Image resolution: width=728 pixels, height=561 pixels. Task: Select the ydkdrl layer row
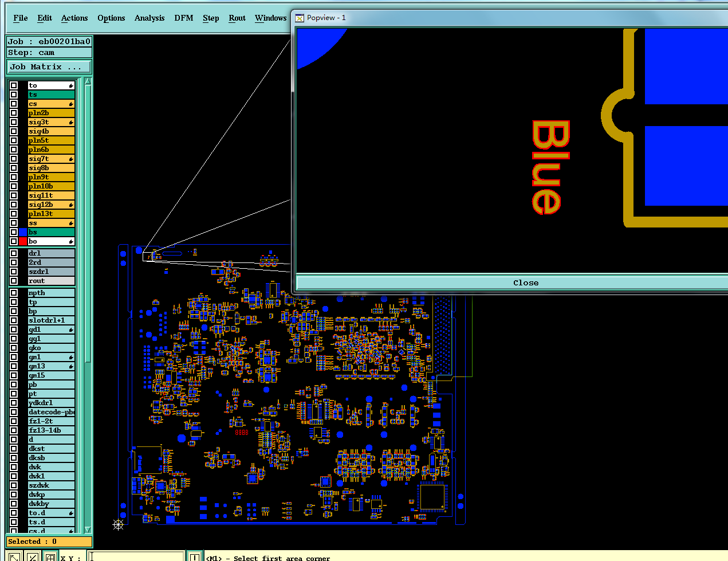(52, 403)
